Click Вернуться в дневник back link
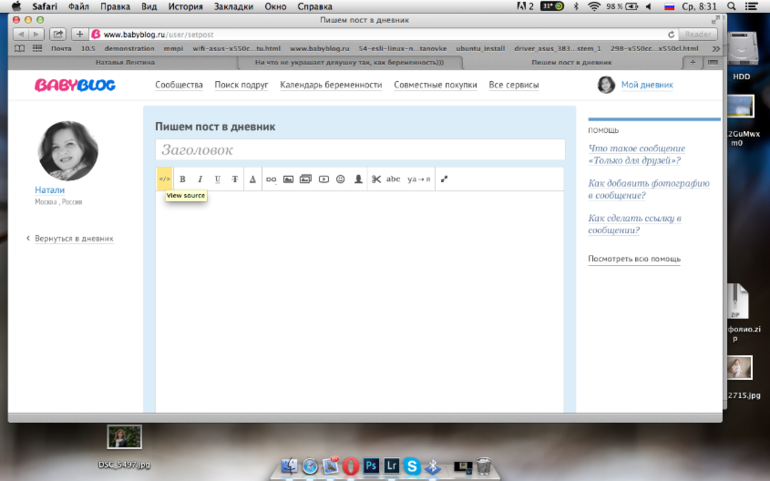The width and height of the screenshot is (770, 481). point(73,239)
